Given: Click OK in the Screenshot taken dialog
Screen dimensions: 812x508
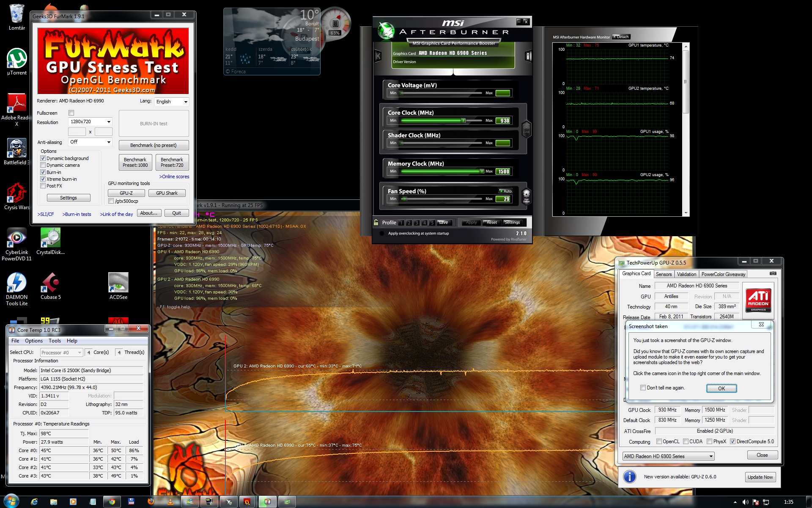Looking at the screenshot, I should [x=721, y=388].
